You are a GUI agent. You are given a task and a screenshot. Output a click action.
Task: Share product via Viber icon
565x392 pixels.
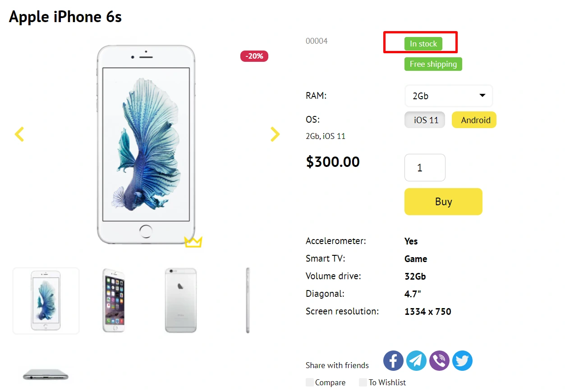click(439, 361)
